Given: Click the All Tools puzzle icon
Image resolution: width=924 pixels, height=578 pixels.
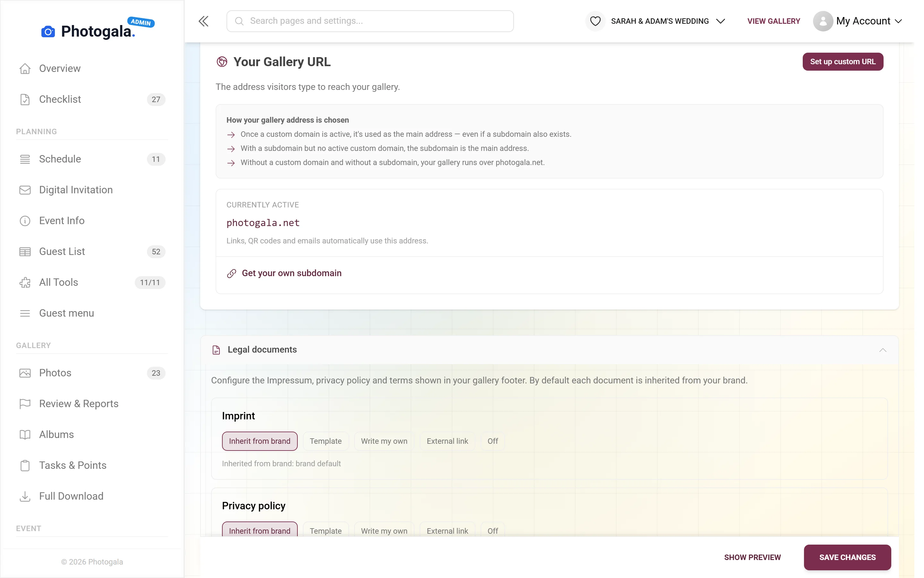Looking at the screenshot, I should (x=25, y=283).
